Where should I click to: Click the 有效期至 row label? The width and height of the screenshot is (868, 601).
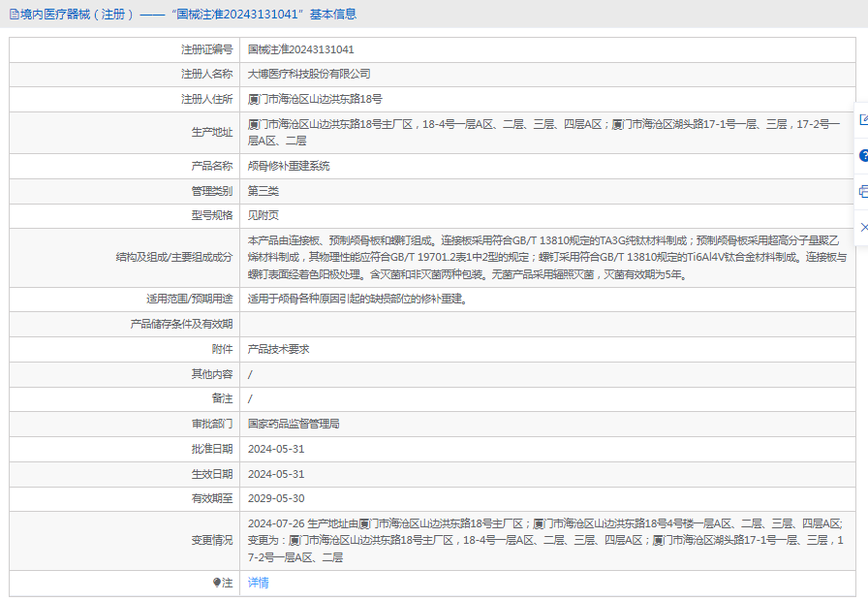212,498
